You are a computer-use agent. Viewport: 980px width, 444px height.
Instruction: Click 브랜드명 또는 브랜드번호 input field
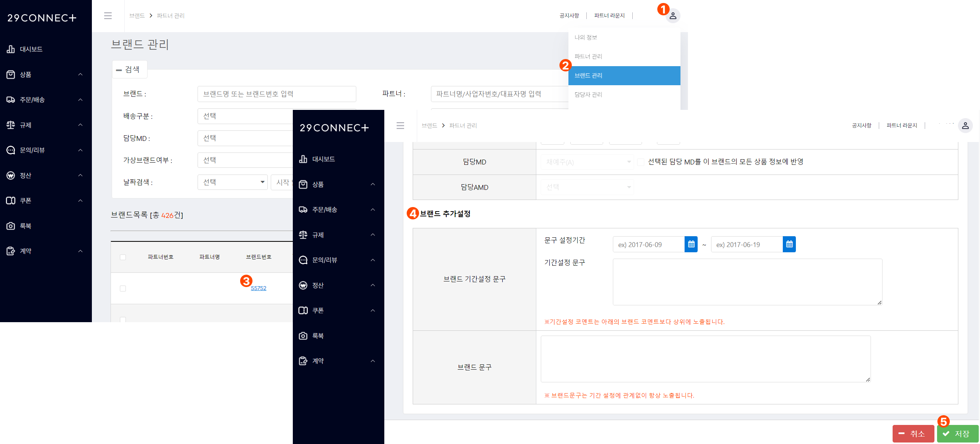(x=277, y=94)
